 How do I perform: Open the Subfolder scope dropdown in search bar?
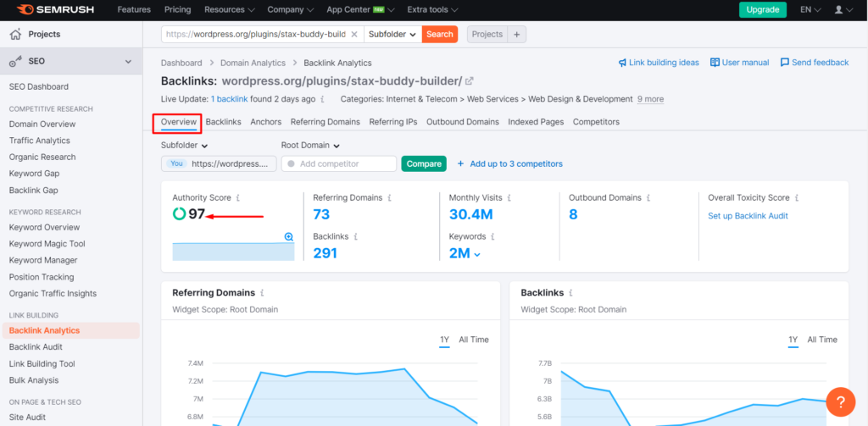pyautogui.click(x=392, y=35)
